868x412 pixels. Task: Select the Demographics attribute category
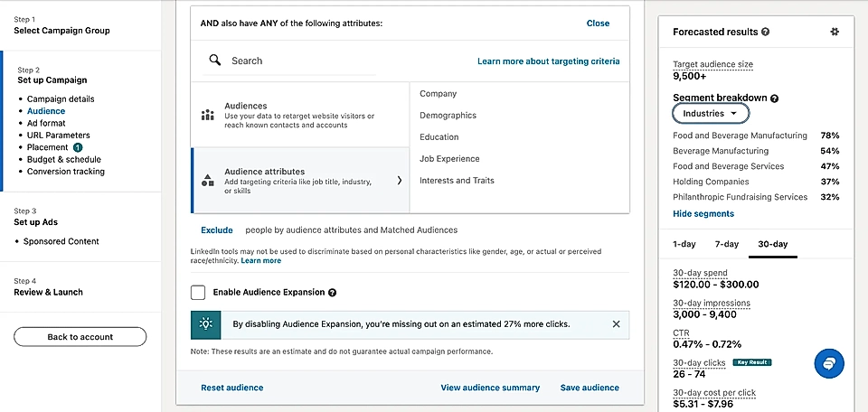448,115
